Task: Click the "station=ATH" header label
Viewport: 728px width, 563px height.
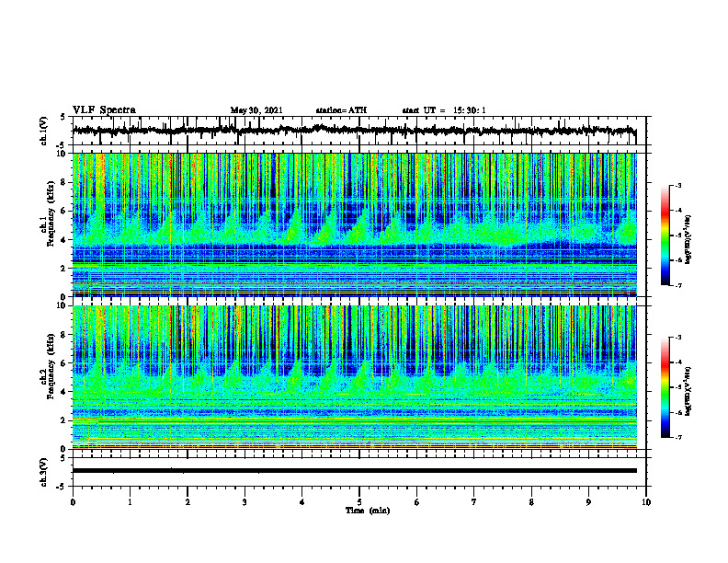Action: [341, 110]
